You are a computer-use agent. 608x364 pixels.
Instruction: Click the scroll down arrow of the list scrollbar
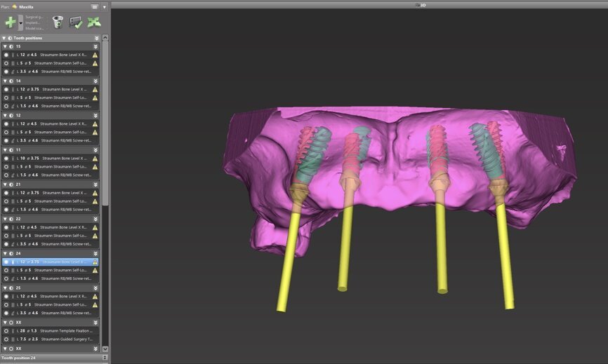(x=105, y=349)
